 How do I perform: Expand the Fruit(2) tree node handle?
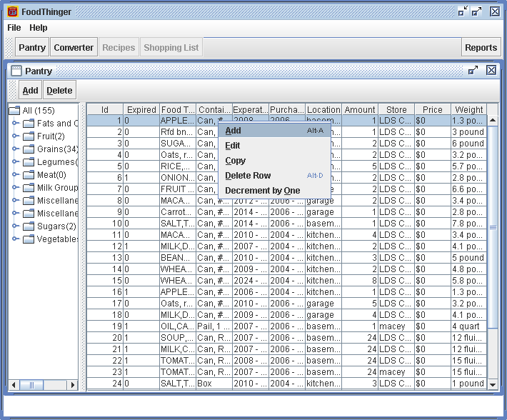coord(15,136)
